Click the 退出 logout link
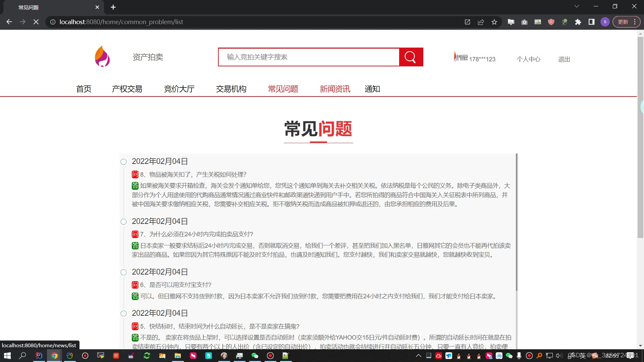 coord(564,59)
